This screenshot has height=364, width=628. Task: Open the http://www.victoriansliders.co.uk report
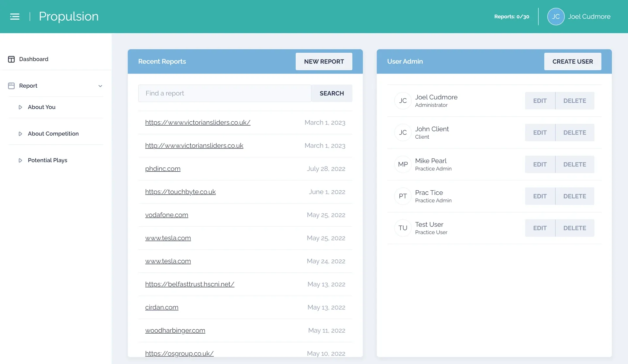click(x=194, y=146)
